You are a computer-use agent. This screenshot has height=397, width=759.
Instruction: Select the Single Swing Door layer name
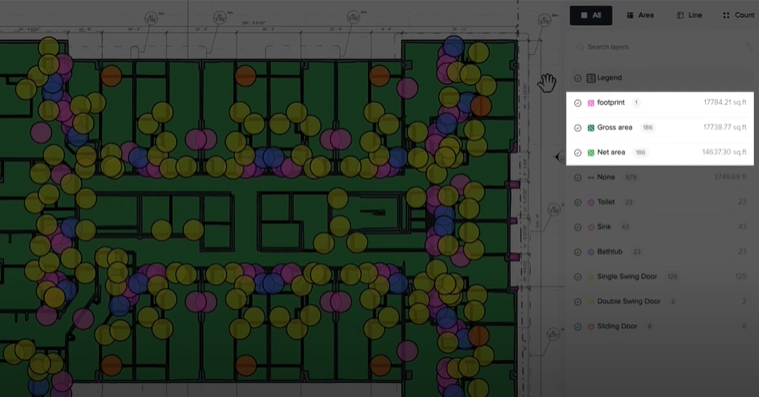click(627, 276)
